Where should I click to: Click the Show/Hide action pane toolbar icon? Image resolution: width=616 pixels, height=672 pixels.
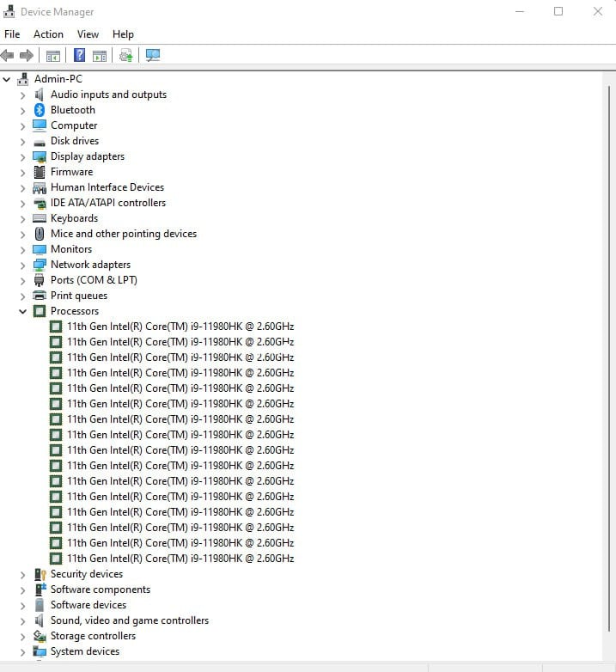(x=100, y=56)
